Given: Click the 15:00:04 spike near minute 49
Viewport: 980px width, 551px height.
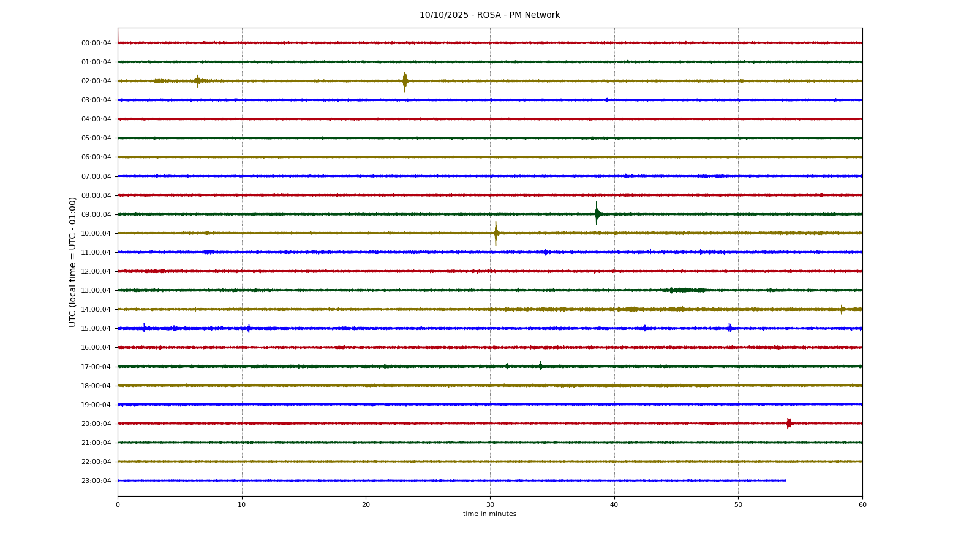Looking at the screenshot, I should click(x=729, y=328).
